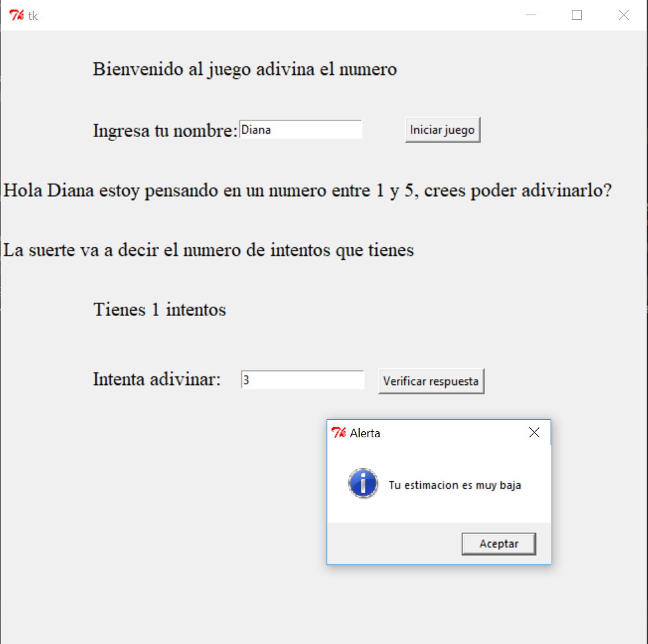Click the Tk feather icon in Alerta title bar
The image size is (648, 644).
(339, 433)
